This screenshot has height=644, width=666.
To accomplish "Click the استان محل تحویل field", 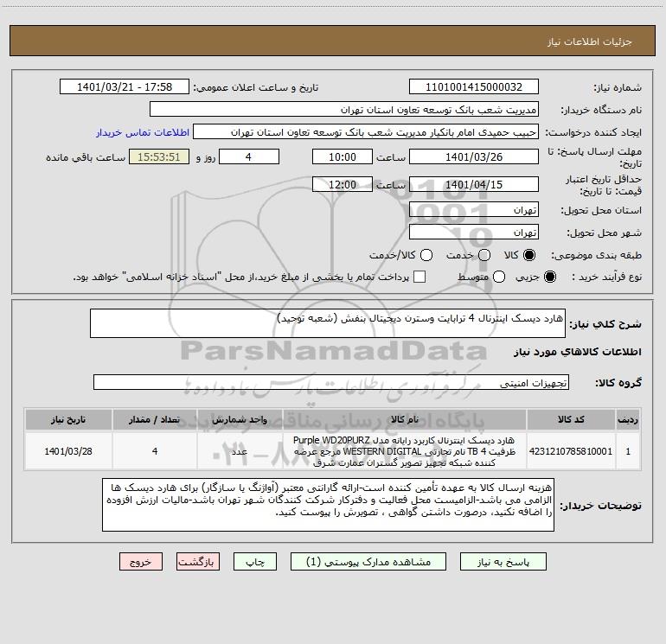I will 474,210.
